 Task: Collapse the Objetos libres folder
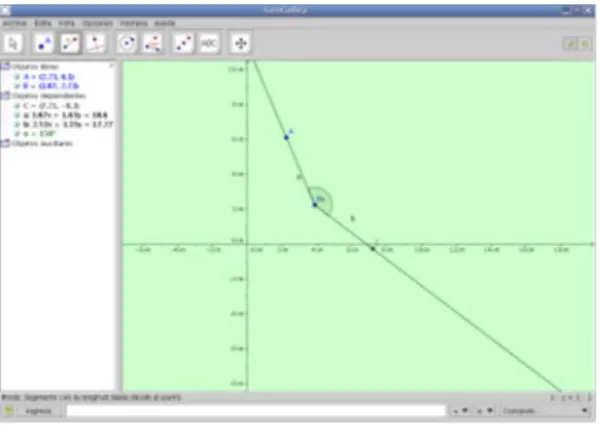[5, 67]
